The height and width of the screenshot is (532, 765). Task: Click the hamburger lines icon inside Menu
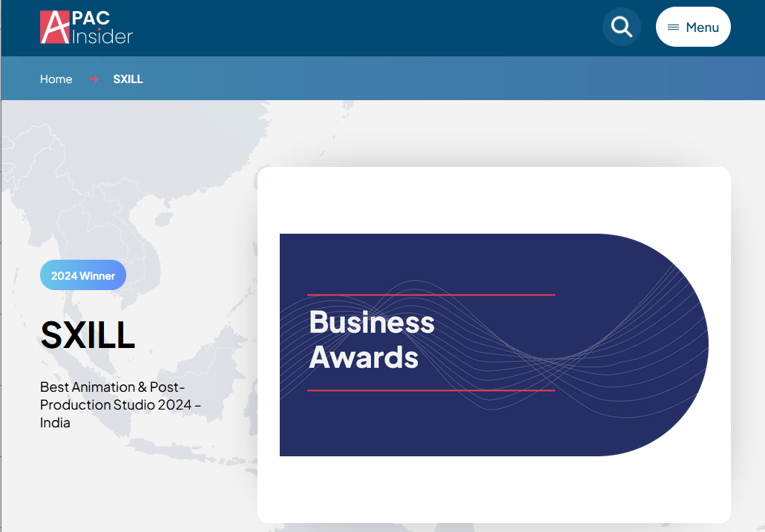pyautogui.click(x=673, y=27)
